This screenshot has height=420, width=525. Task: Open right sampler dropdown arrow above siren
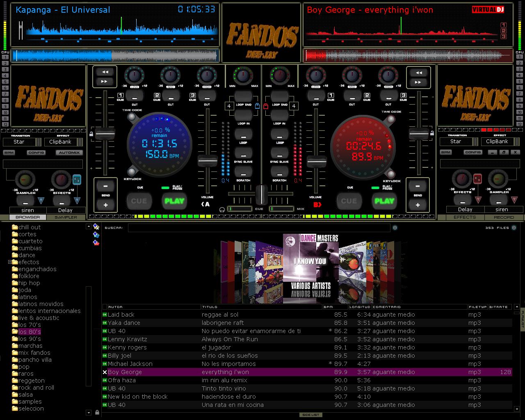point(514,200)
